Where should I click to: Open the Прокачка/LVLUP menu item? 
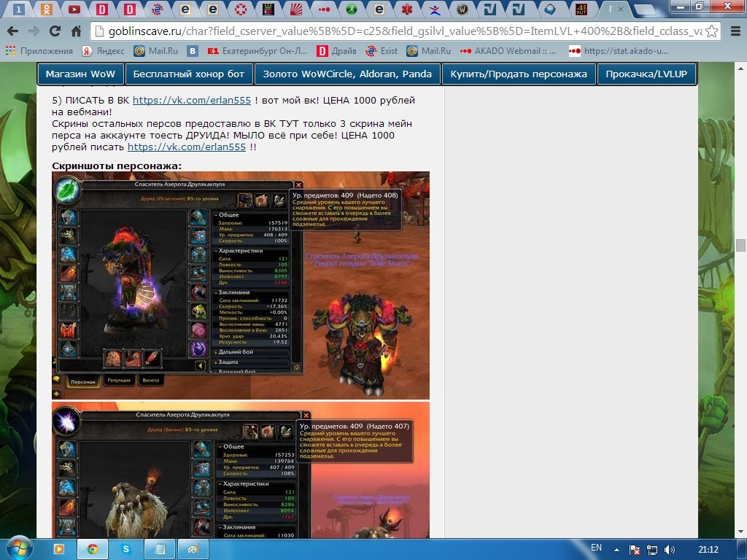646,74
